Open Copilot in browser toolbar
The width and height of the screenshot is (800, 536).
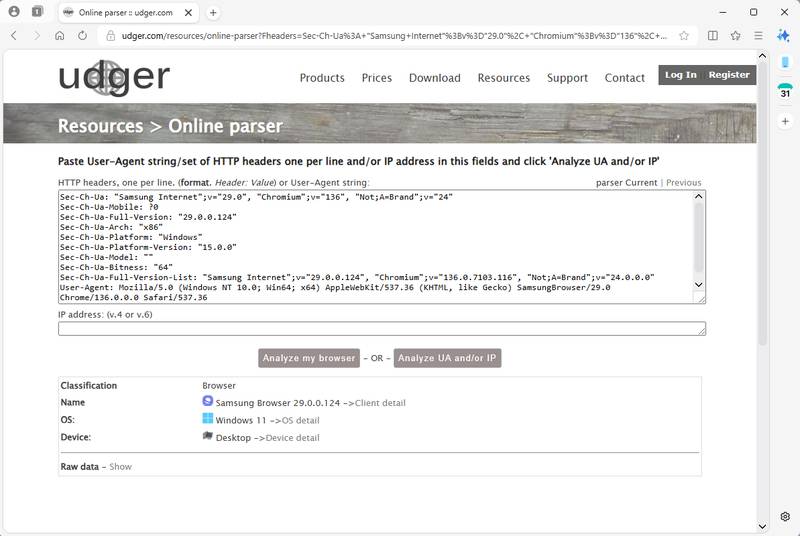point(785,35)
